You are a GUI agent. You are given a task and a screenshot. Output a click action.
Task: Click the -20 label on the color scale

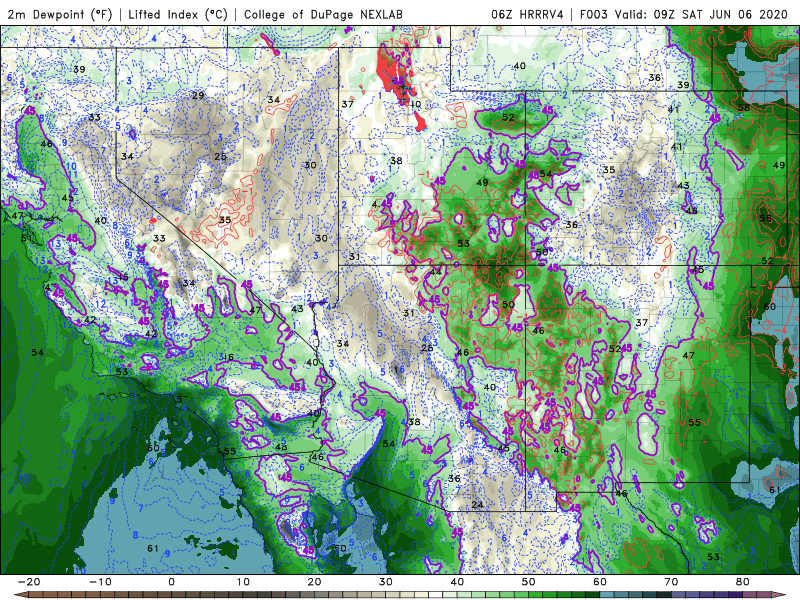[x=29, y=582]
